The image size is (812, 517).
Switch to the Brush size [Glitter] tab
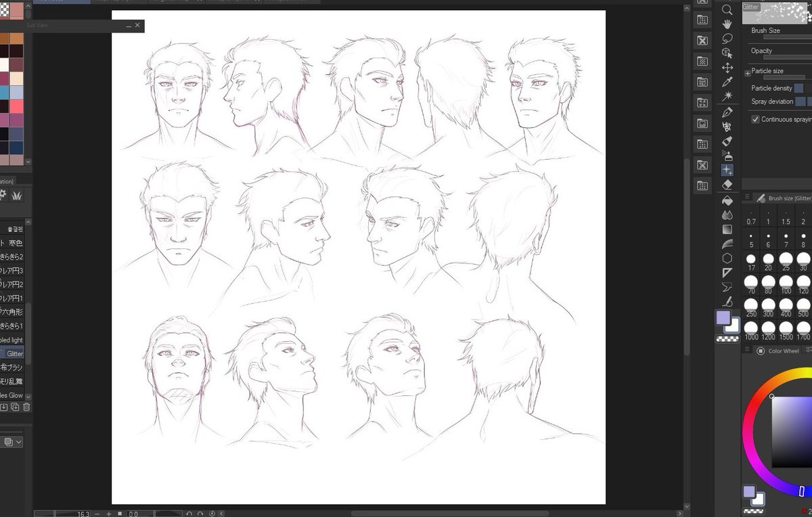point(784,198)
